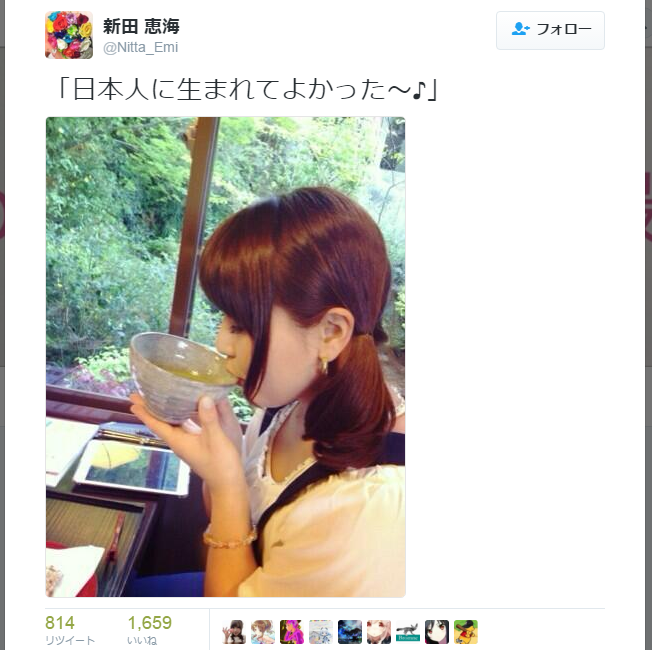Enlarge the tweet photo of tea drinking
This screenshot has width=652, height=650.
pyautogui.click(x=225, y=357)
